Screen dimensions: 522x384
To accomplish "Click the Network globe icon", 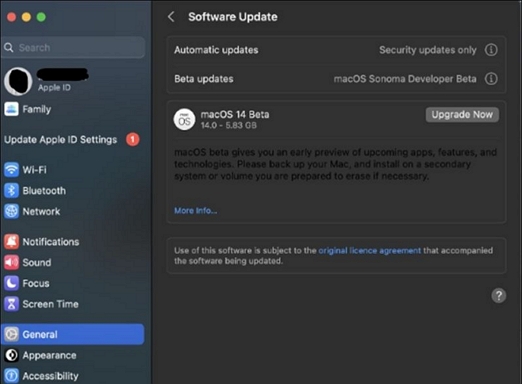I will (x=11, y=211).
